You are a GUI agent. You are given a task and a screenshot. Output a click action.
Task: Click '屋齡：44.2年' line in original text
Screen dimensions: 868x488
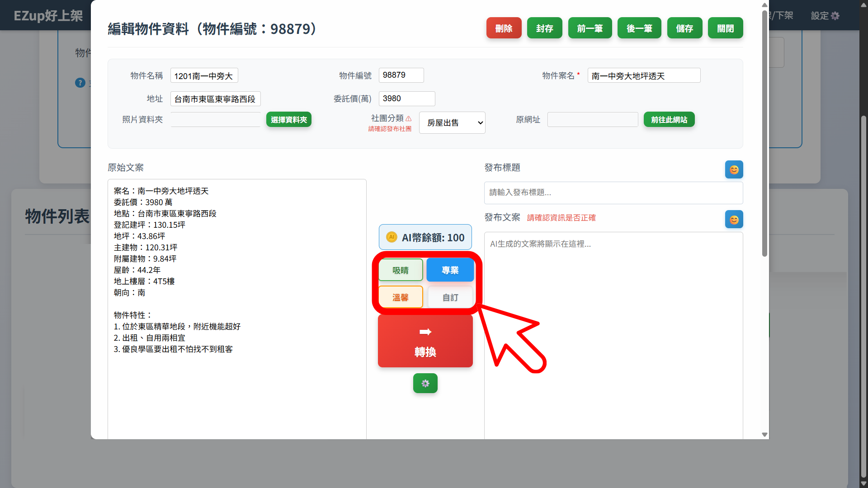tap(137, 270)
